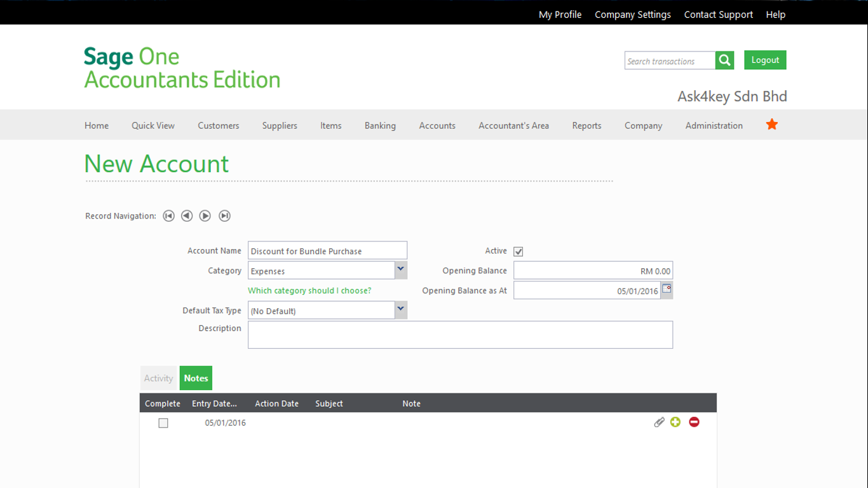Viewport: 868px width, 488px height.
Task: Click the Account Name input field
Action: tap(327, 250)
